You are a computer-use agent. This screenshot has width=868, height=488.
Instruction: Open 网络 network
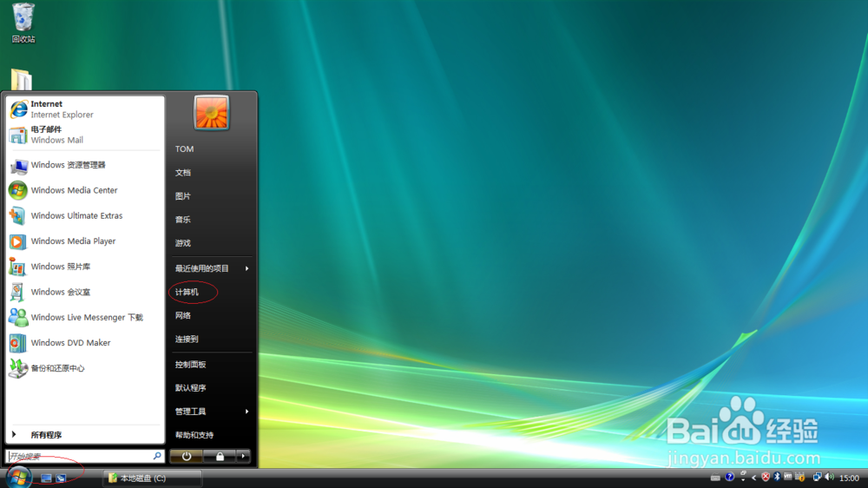(x=183, y=316)
